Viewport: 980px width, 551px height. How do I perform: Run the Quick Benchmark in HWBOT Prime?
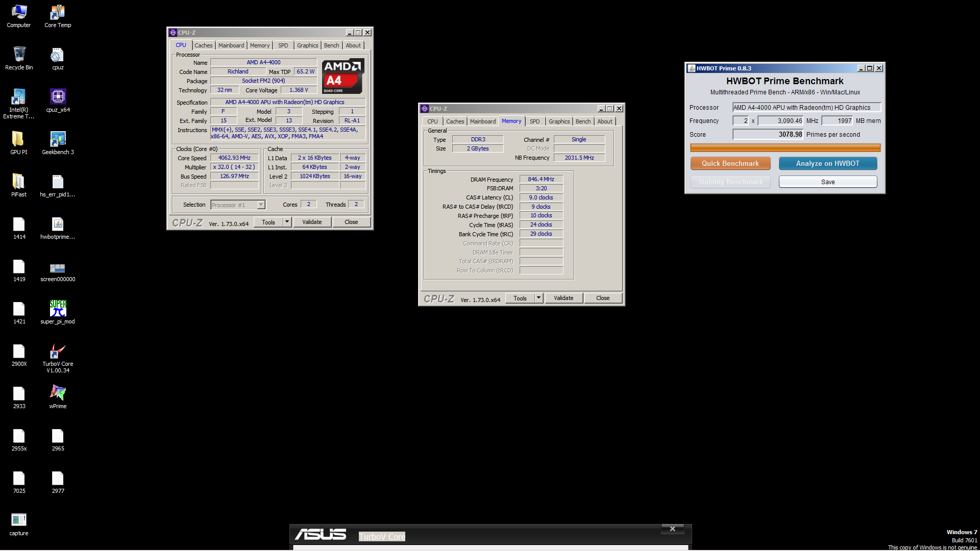click(x=730, y=163)
